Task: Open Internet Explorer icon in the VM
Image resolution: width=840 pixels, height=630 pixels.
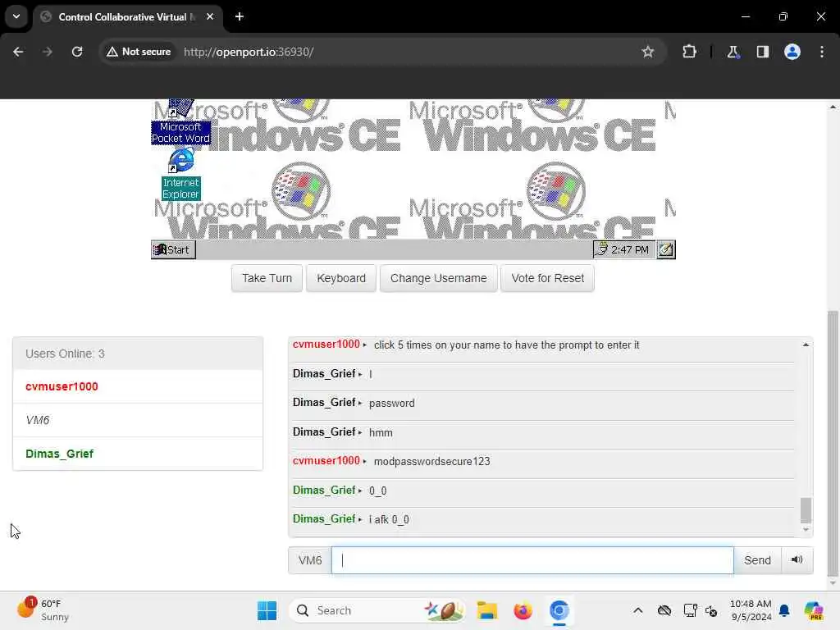Action: [181, 174]
